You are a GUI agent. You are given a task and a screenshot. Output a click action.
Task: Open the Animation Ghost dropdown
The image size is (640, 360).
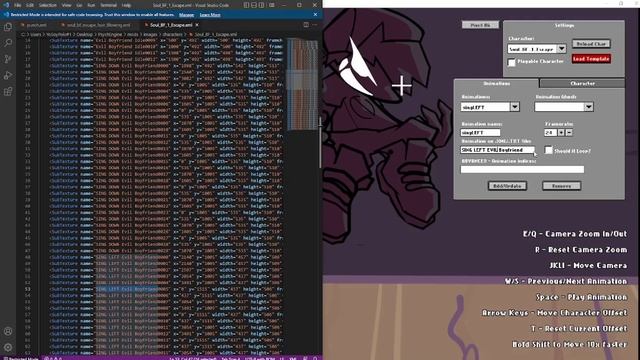[588, 107]
